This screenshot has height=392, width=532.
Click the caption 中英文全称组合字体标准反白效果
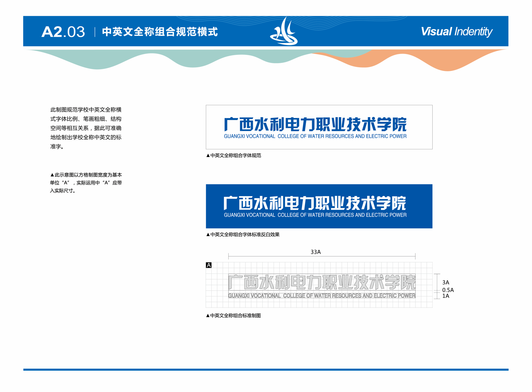[243, 234]
